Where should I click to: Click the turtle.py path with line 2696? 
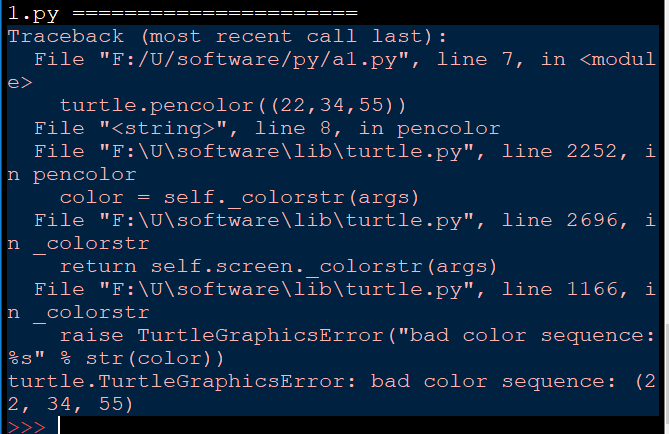(286, 221)
